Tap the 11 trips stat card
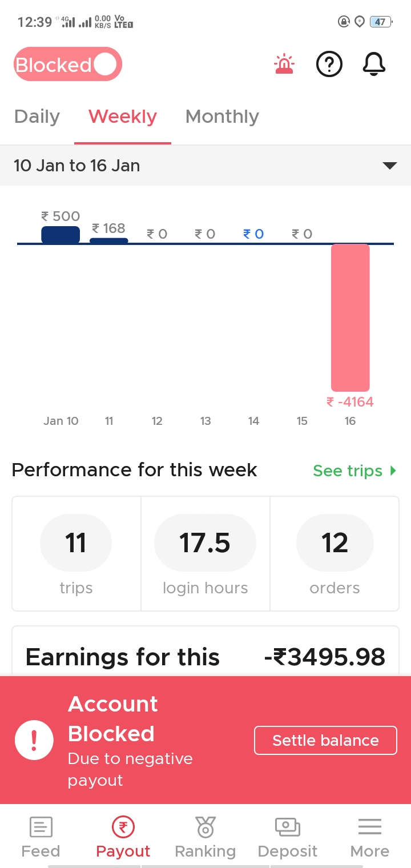This screenshot has width=411, height=868. tap(76, 554)
